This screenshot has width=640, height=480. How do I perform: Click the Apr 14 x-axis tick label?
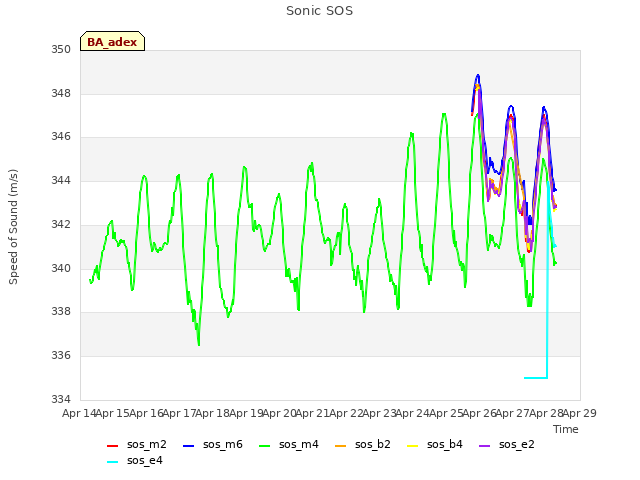79,413
